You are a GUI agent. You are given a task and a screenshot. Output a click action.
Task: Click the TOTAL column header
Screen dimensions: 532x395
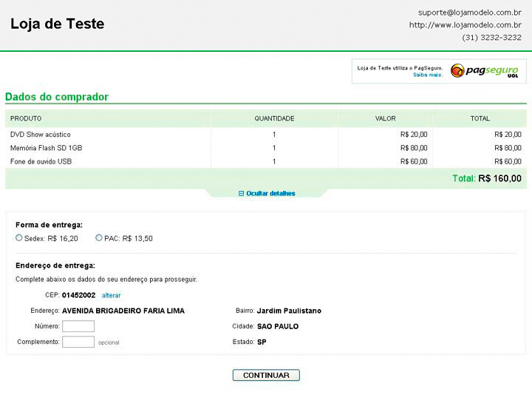[480, 118]
